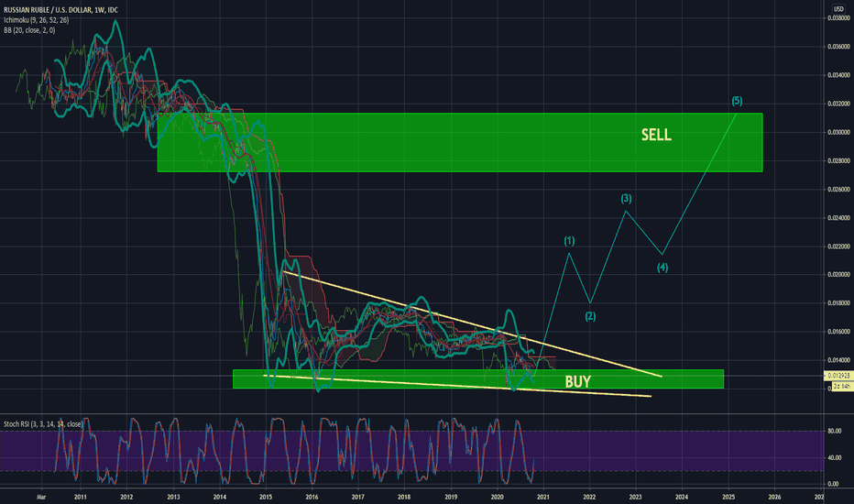This screenshot has height=504, width=854.
Task: Click the 0.014000 price axis label
Action: pyautogui.click(x=838, y=360)
